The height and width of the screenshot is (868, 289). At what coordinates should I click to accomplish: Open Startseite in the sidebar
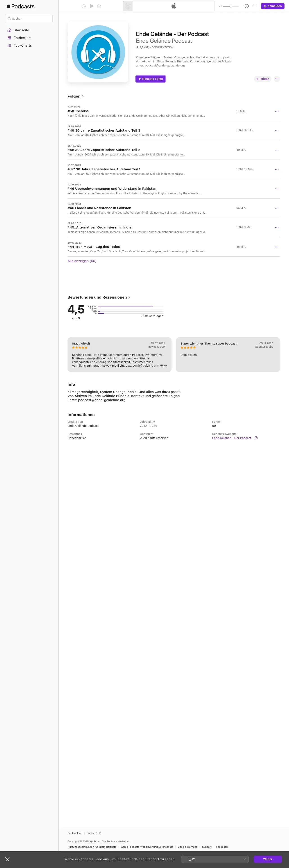(x=21, y=30)
